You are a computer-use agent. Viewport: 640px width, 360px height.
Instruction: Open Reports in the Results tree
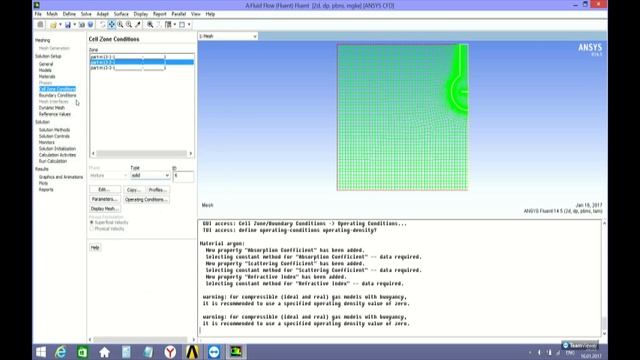coord(46,189)
